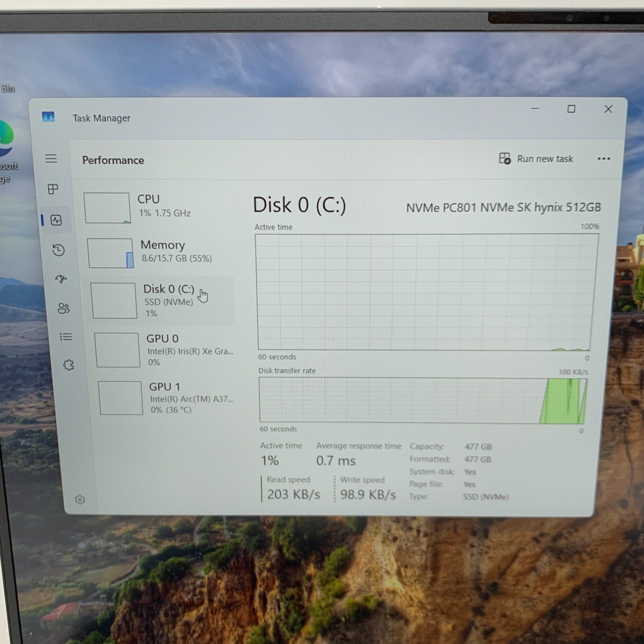The width and height of the screenshot is (644, 644).
Task: Maximize the Task Manager window
Action: pyautogui.click(x=571, y=109)
